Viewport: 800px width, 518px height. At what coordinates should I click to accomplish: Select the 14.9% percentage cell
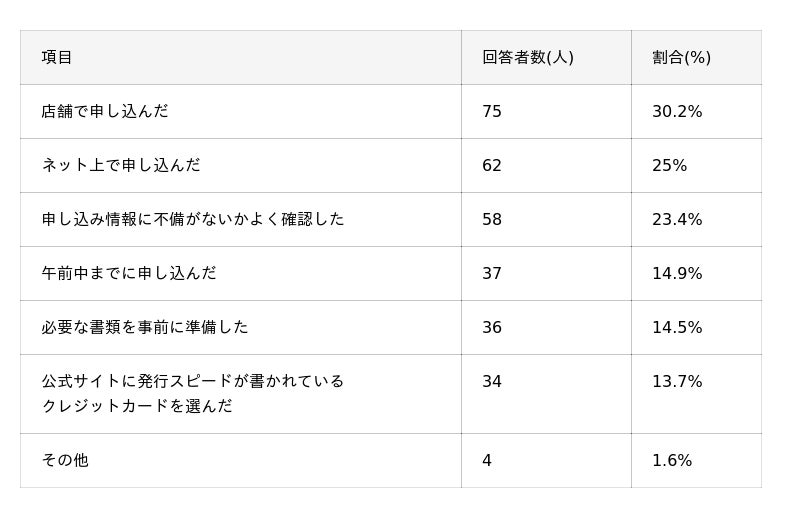[677, 273]
